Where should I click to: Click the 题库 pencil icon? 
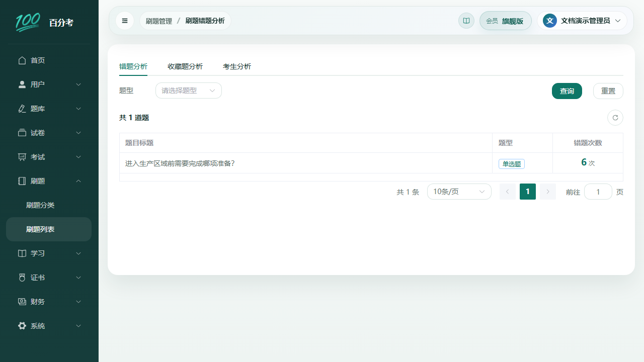22,109
